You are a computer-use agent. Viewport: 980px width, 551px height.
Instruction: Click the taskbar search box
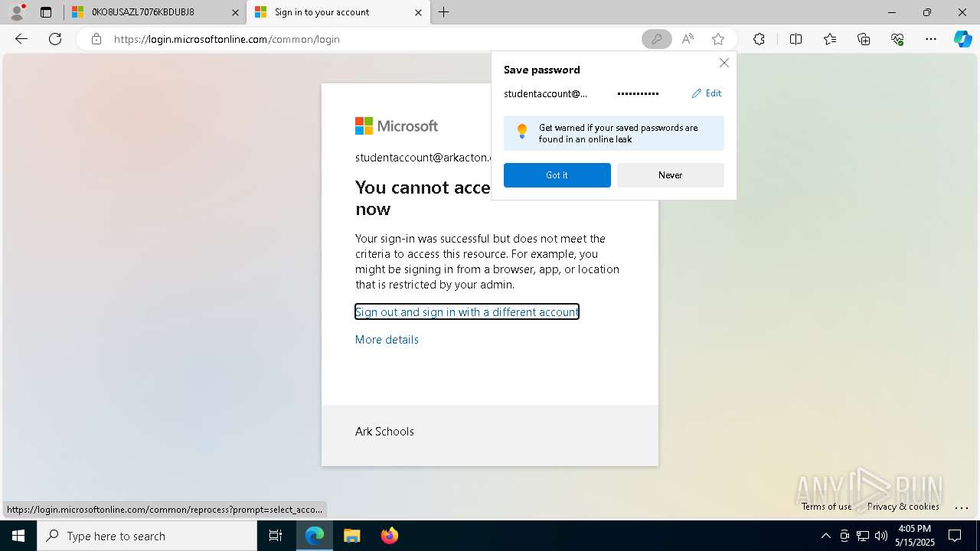pyautogui.click(x=147, y=536)
